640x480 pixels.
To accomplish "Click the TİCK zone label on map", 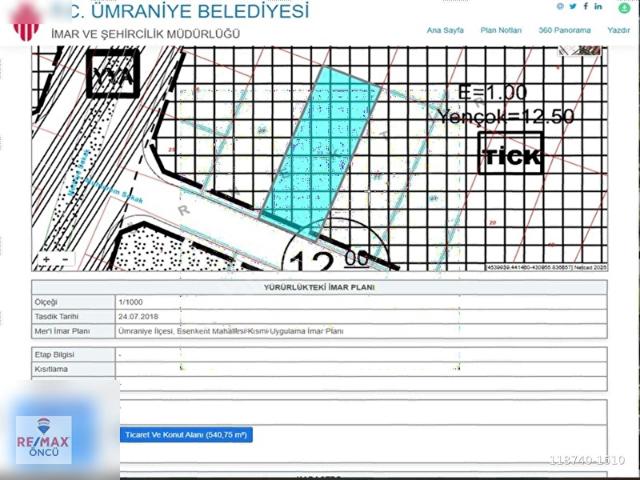I will pyautogui.click(x=511, y=153).
